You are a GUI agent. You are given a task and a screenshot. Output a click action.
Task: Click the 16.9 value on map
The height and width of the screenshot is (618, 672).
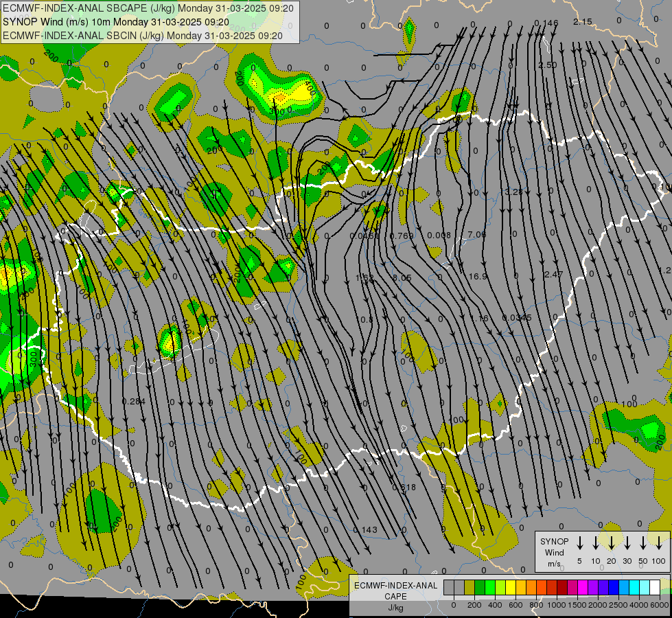(x=478, y=276)
